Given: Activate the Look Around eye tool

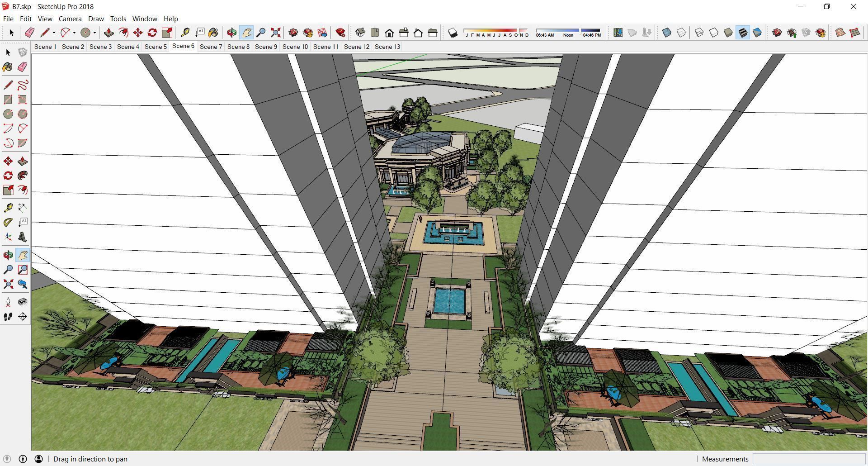Looking at the screenshot, I should pyautogui.click(x=23, y=302).
